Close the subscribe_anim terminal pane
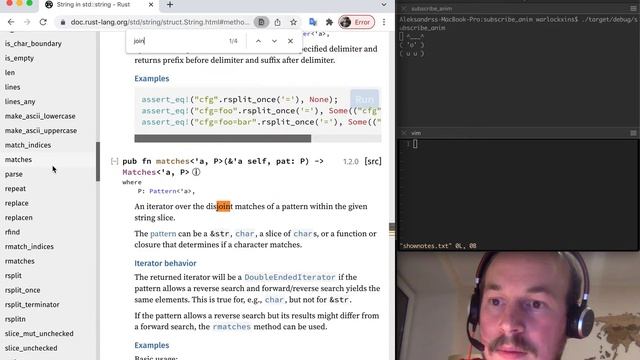 click(404, 9)
